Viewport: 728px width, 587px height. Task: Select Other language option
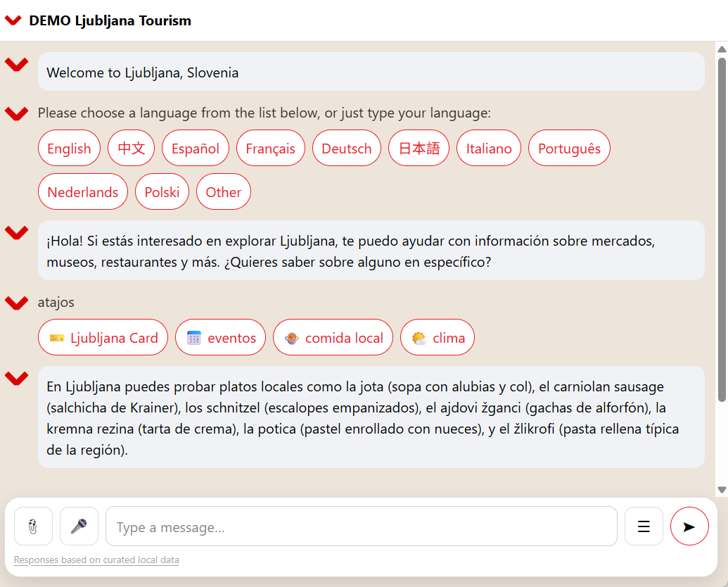tap(224, 192)
